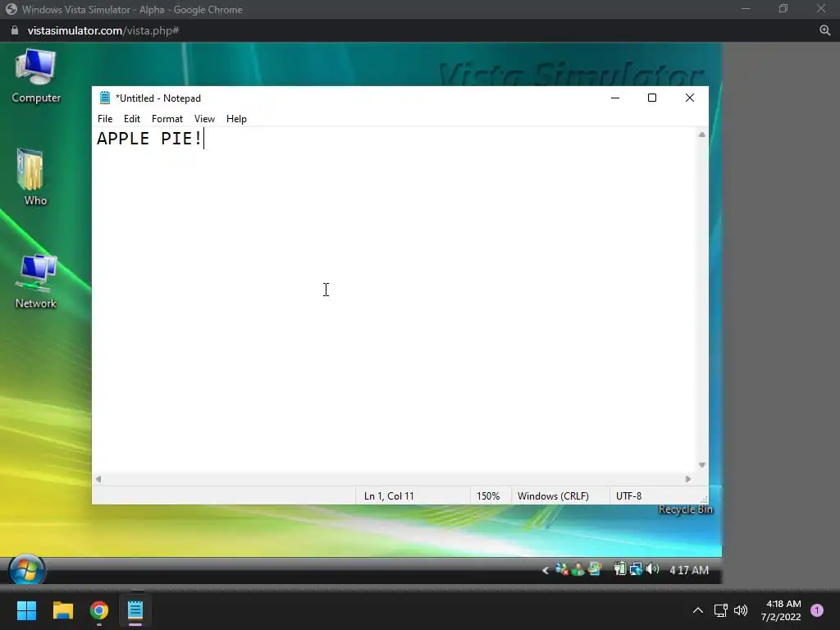The image size is (840, 630).
Task: Open the Help menu in Notepad
Action: pos(236,119)
